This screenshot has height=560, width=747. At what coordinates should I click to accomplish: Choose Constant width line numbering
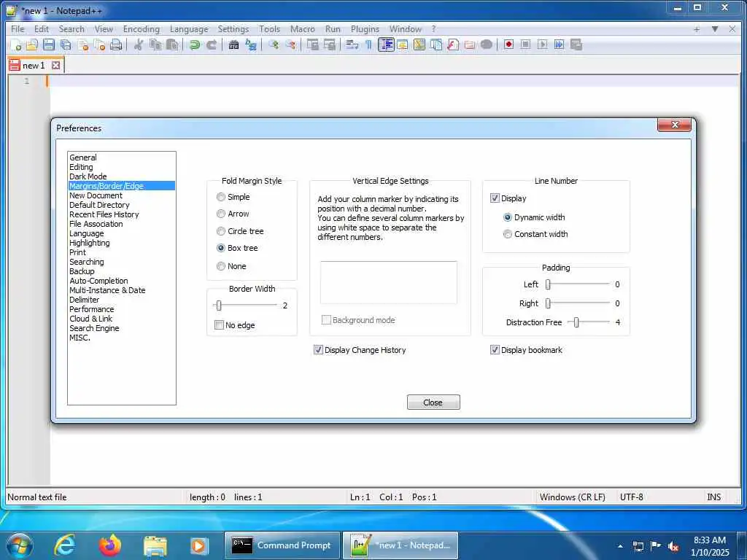point(508,234)
